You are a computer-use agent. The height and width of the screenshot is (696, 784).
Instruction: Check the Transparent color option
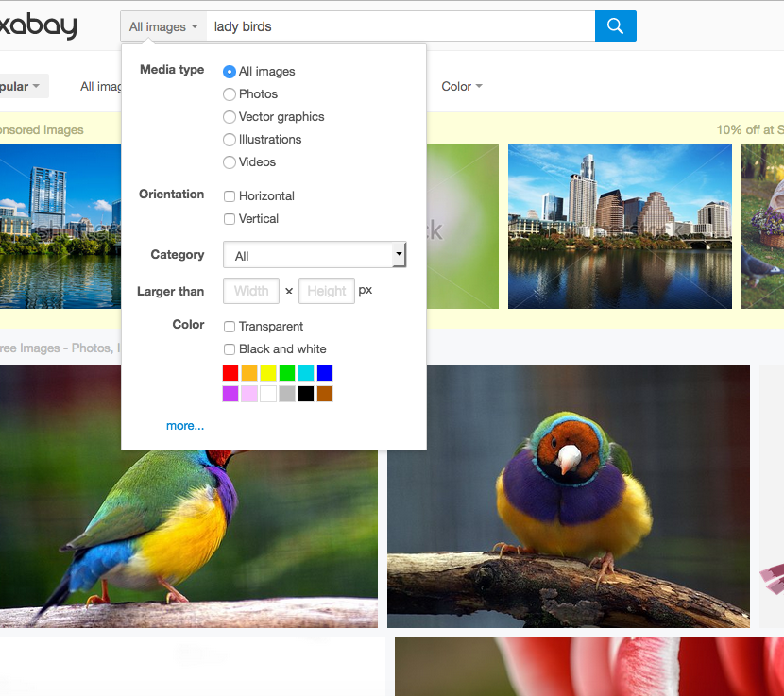pos(230,327)
